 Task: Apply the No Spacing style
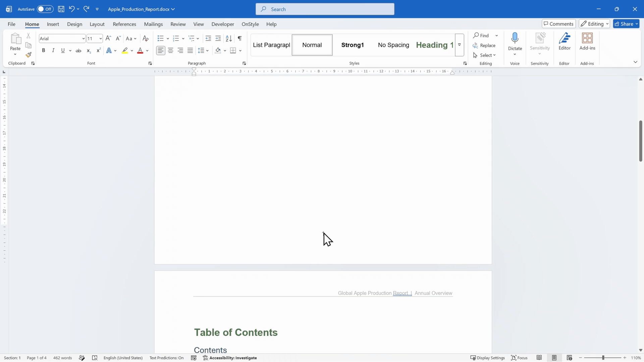coord(393,45)
